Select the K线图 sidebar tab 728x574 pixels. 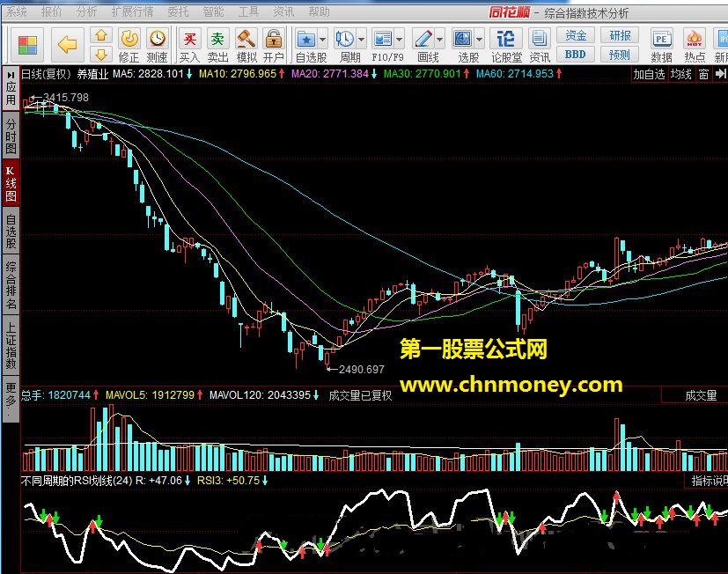(x=11, y=183)
